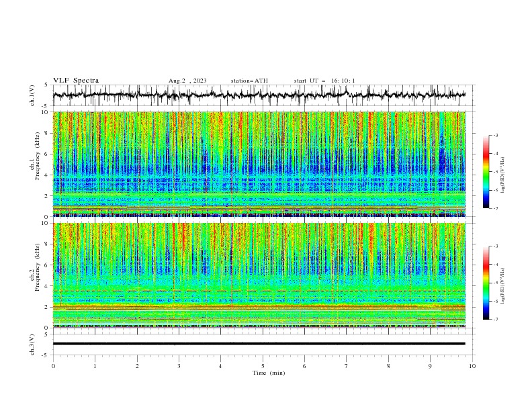The width and height of the screenshot is (532, 411).
Task: Click the 'ch.3(V)' axis label
Action: (x=32, y=345)
